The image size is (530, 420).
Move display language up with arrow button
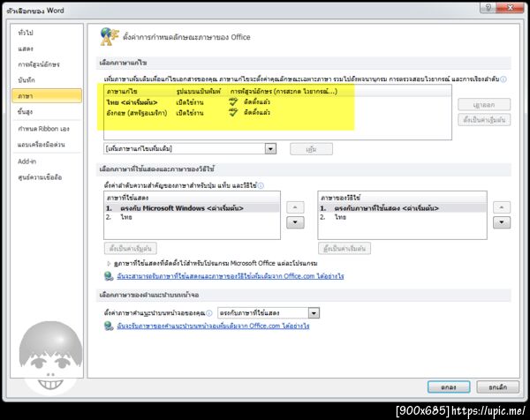[295, 207]
